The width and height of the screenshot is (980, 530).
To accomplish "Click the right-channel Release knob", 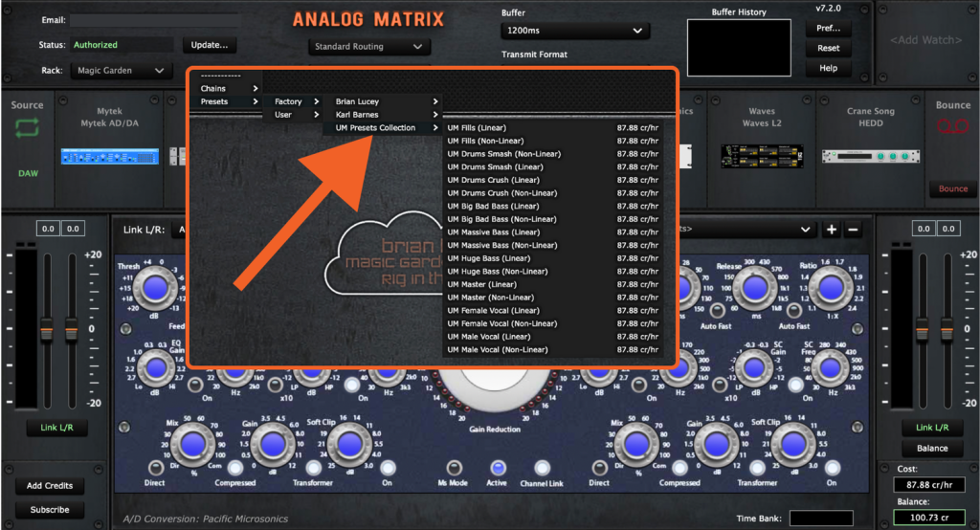I will point(754,289).
